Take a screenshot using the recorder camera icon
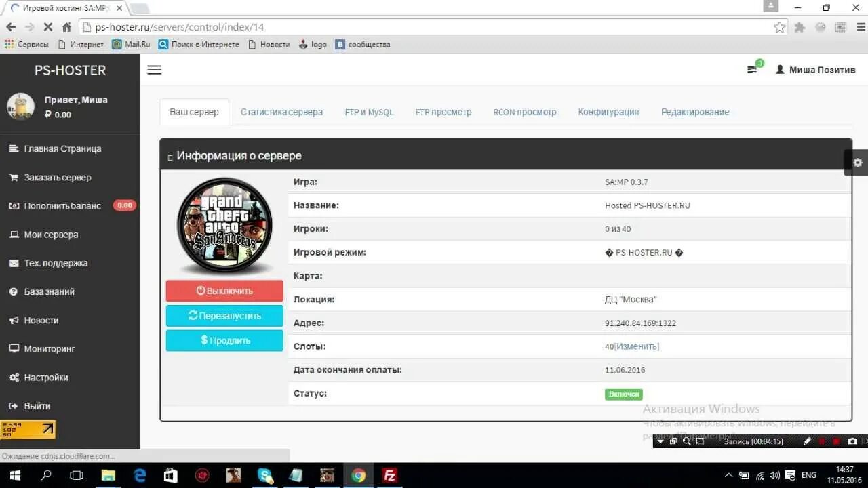Image resolution: width=868 pixels, height=488 pixels. [851, 441]
